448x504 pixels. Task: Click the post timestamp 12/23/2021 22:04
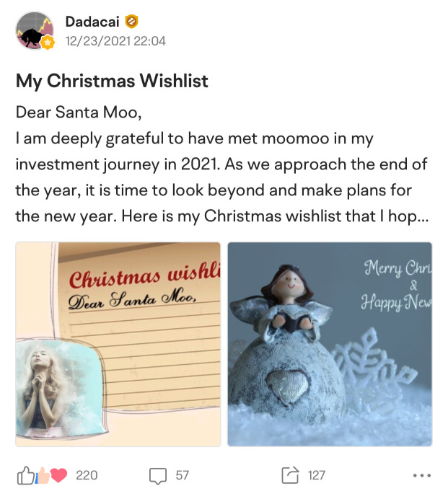pos(115,41)
